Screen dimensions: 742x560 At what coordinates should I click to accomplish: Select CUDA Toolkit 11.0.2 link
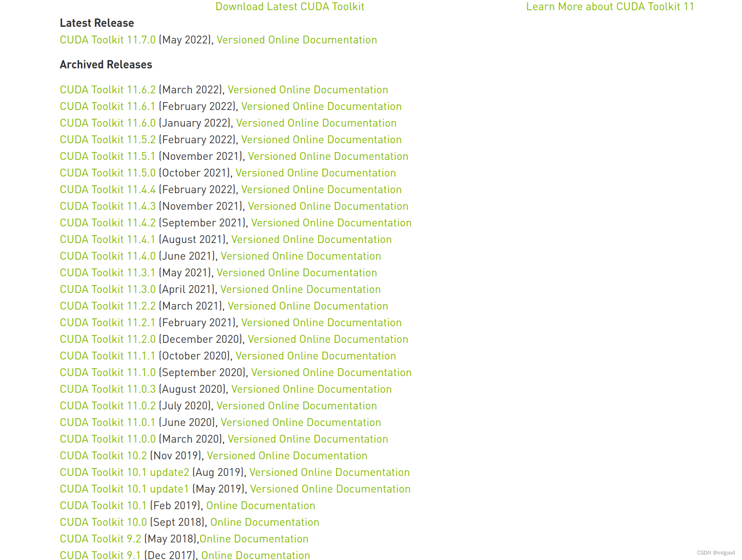tap(108, 406)
